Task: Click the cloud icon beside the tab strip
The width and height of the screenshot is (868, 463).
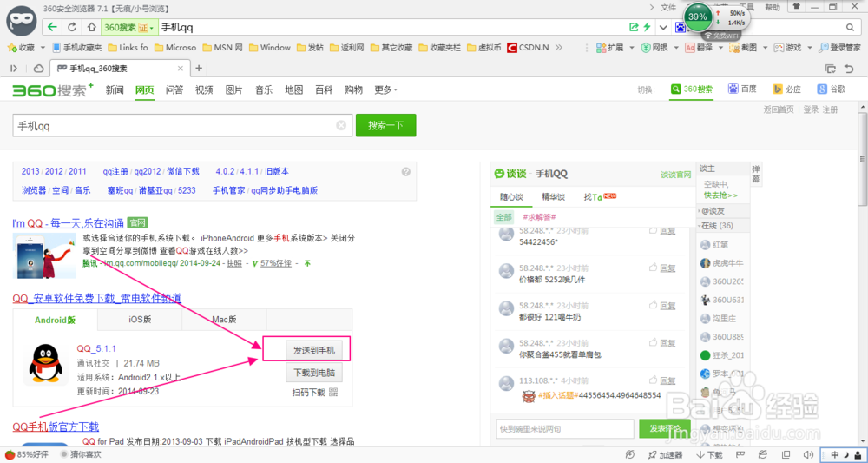Action: tap(39, 69)
